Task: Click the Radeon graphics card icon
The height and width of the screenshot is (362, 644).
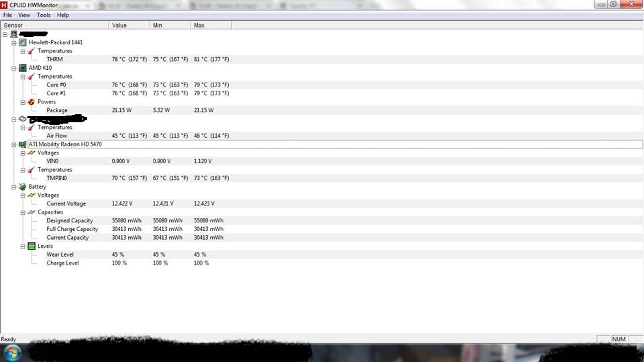Action: 23,144
